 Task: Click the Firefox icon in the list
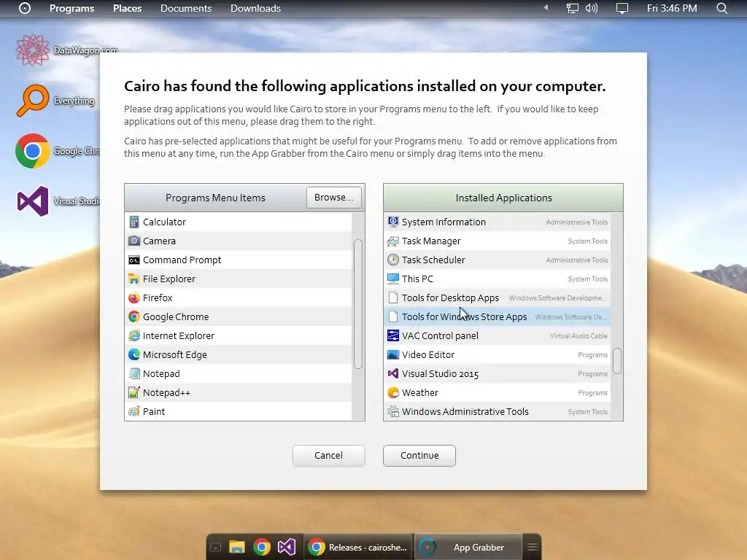pos(134,298)
